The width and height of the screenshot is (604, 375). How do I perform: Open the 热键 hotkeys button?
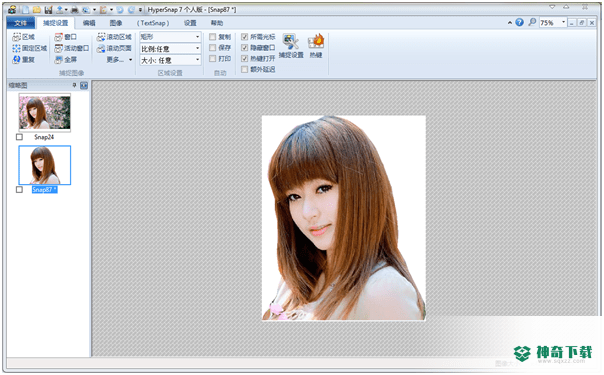coord(316,46)
